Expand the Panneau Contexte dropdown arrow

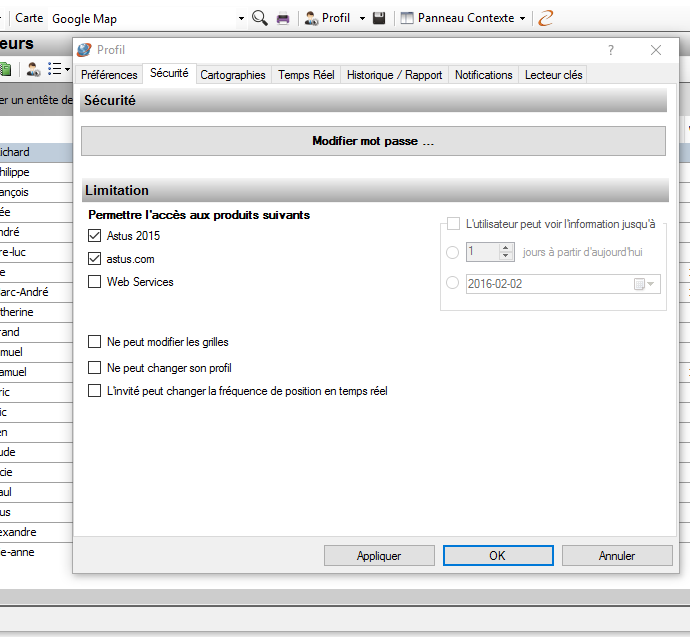pyautogui.click(x=523, y=19)
